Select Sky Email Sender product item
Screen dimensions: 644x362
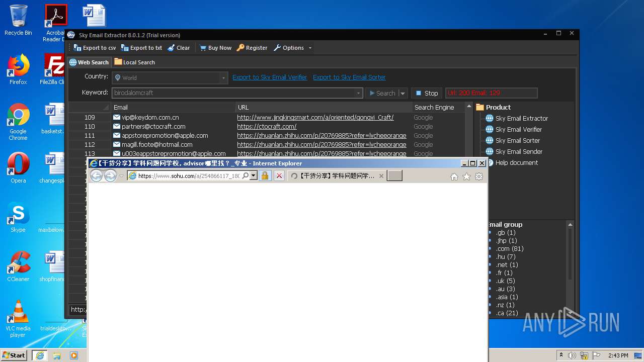point(514,151)
